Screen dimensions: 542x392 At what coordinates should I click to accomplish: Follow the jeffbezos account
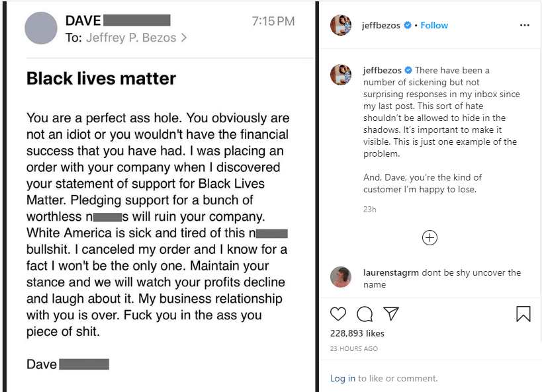(x=434, y=25)
